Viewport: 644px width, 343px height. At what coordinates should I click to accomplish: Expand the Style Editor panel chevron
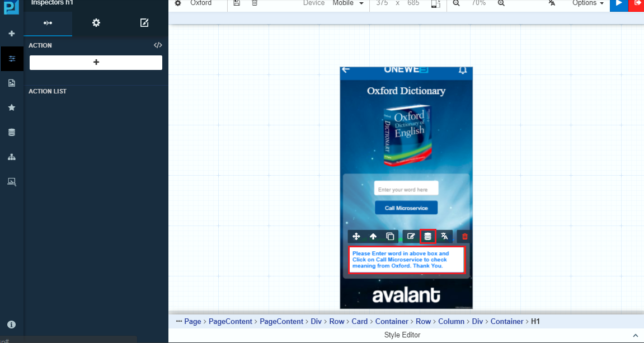click(x=636, y=335)
